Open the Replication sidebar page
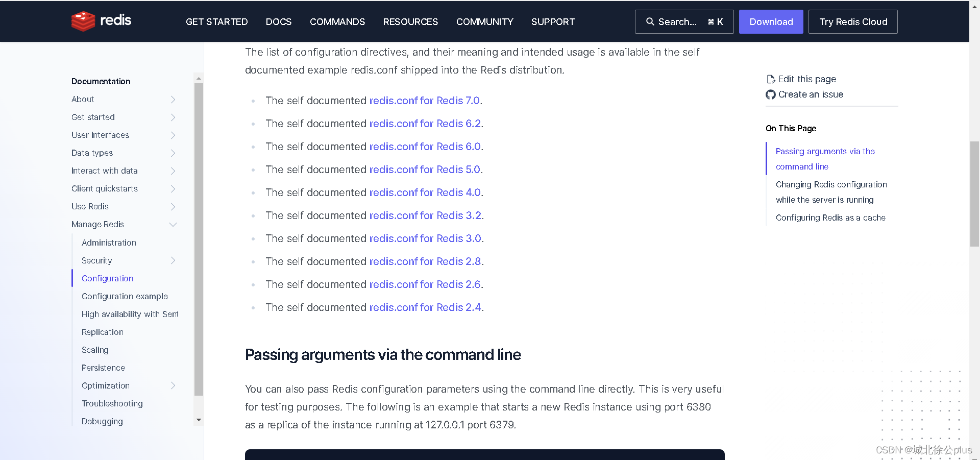The image size is (980, 460). tap(103, 332)
